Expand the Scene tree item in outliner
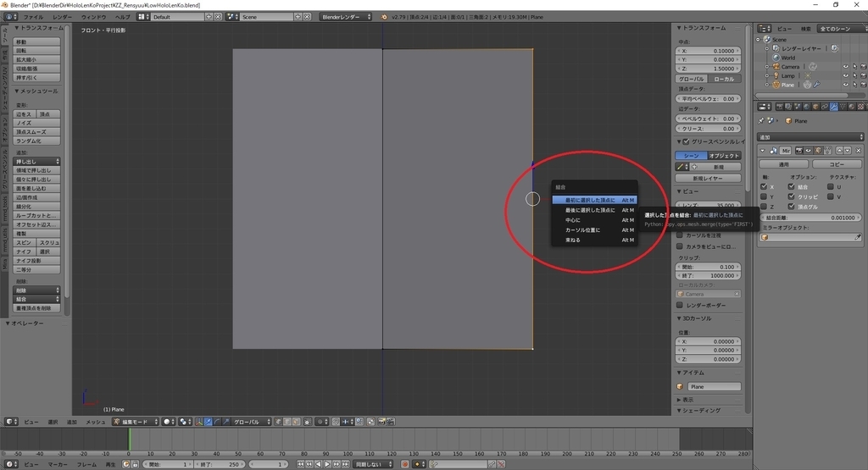868x470 pixels. [x=759, y=40]
